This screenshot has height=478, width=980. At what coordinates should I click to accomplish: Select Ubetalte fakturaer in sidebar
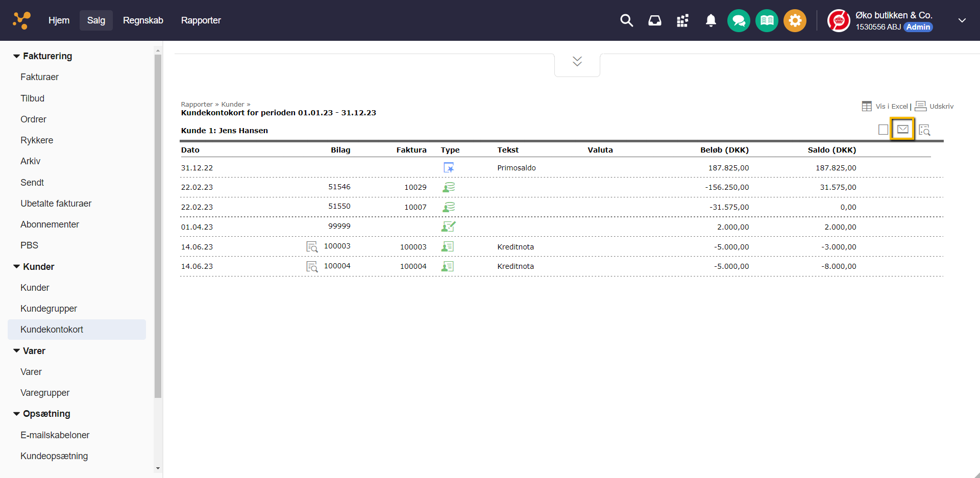56,204
